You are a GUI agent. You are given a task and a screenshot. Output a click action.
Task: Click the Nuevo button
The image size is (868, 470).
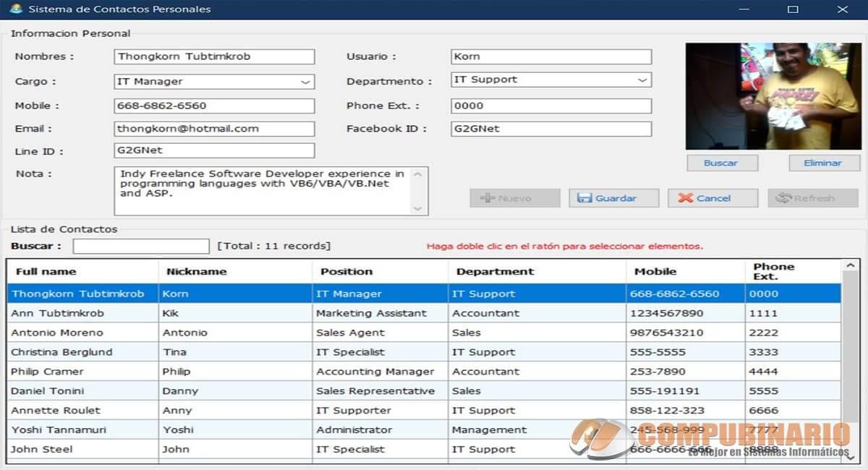coord(515,198)
